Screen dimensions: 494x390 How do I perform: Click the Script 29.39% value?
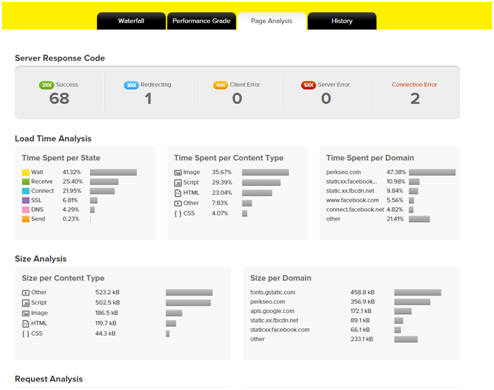click(x=222, y=183)
